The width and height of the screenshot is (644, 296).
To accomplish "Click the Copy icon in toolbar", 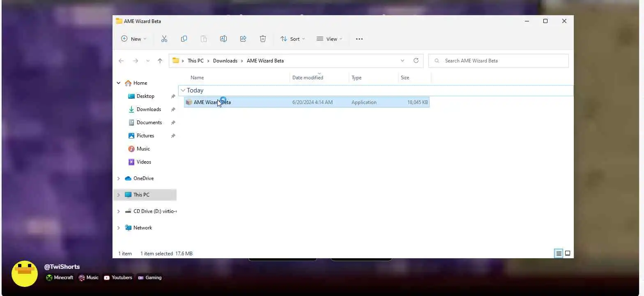I will (x=184, y=39).
